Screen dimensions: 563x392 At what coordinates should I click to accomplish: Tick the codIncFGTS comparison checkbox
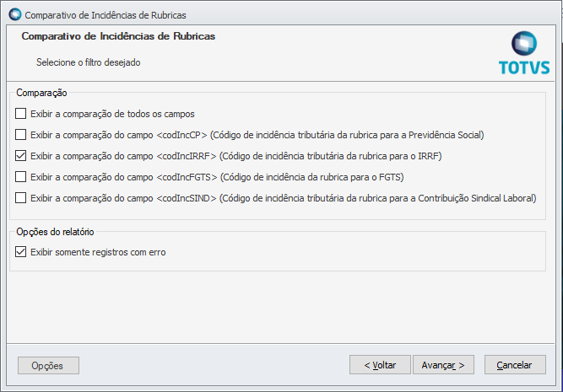pos(21,176)
